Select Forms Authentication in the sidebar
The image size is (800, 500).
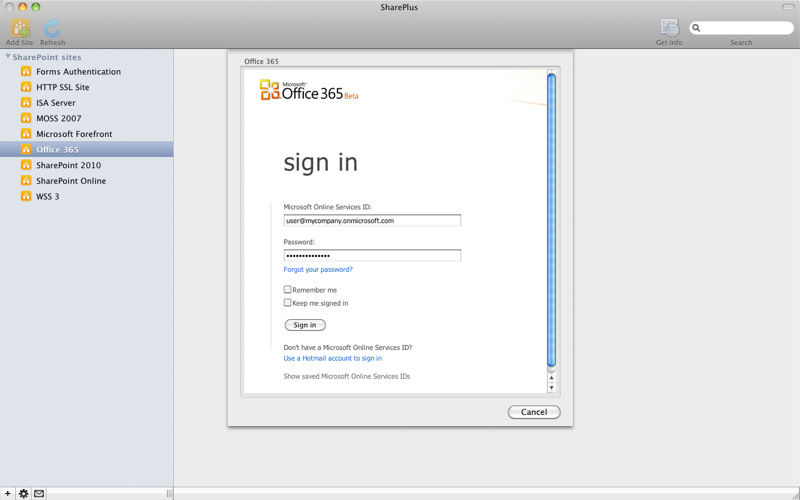tap(86, 71)
